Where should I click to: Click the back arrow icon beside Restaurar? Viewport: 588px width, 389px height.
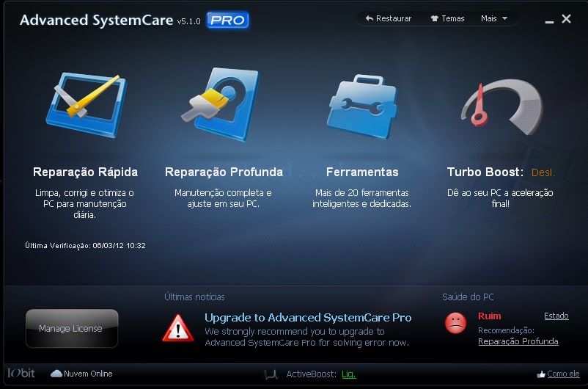pos(370,18)
